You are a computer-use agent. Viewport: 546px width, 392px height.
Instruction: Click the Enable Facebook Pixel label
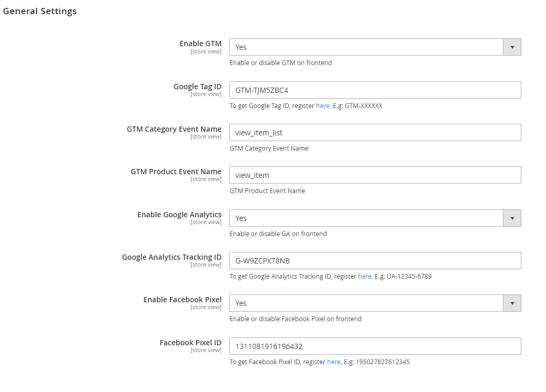coord(183,300)
